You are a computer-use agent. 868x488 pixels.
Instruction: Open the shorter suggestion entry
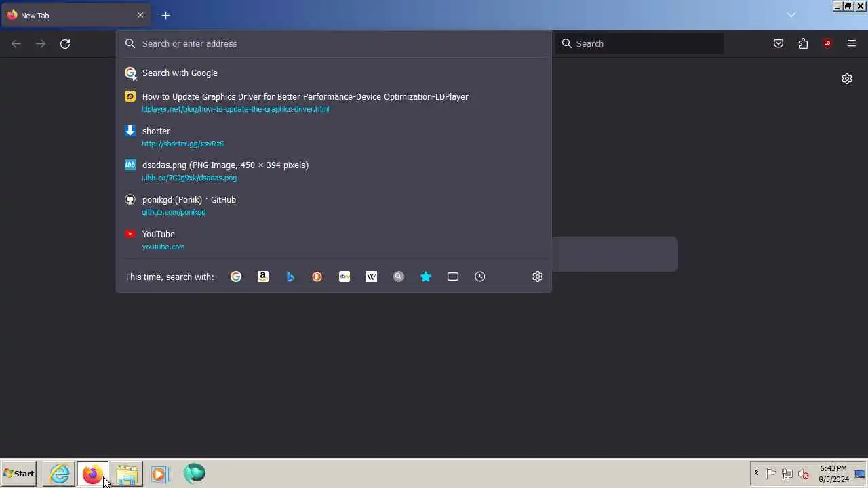(334, 137)
